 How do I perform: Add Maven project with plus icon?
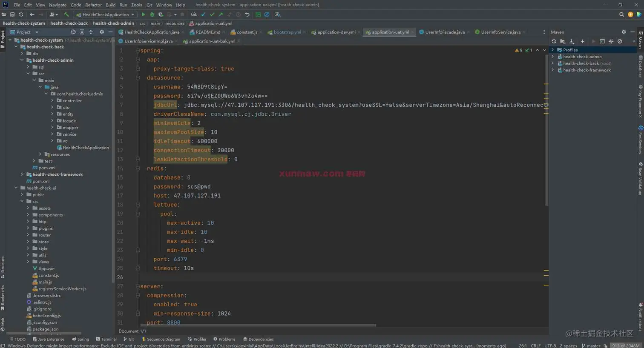(x=582, y=41)
